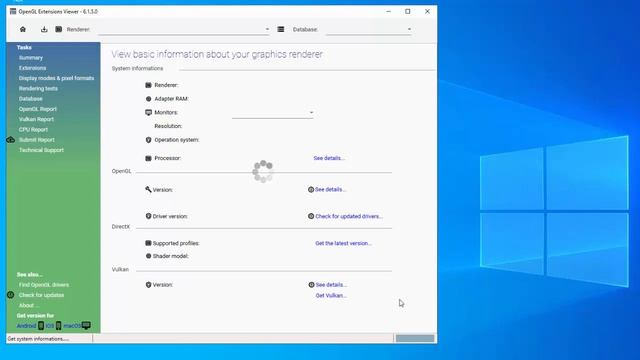Open Rendering tests in sidebar

(38, 89)
